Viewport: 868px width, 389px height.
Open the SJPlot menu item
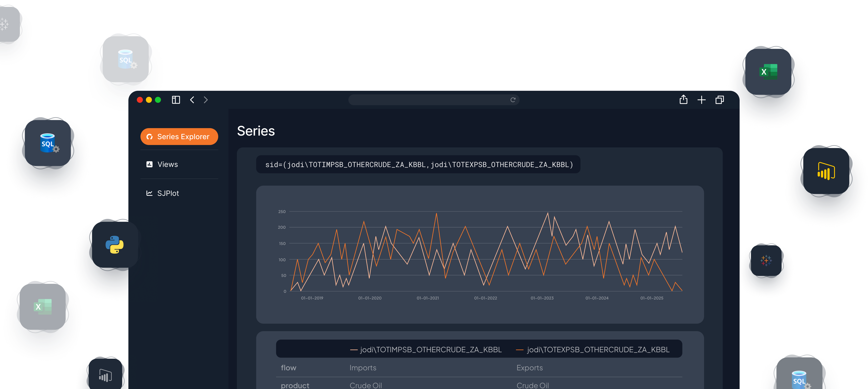point(168,193)
